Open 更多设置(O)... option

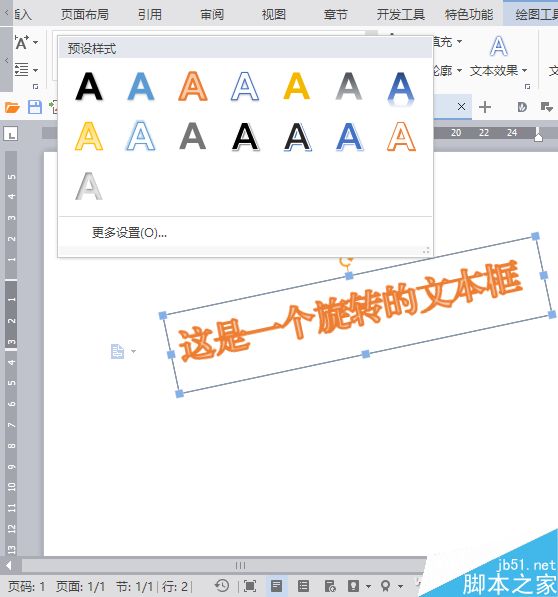click(129, 232)
